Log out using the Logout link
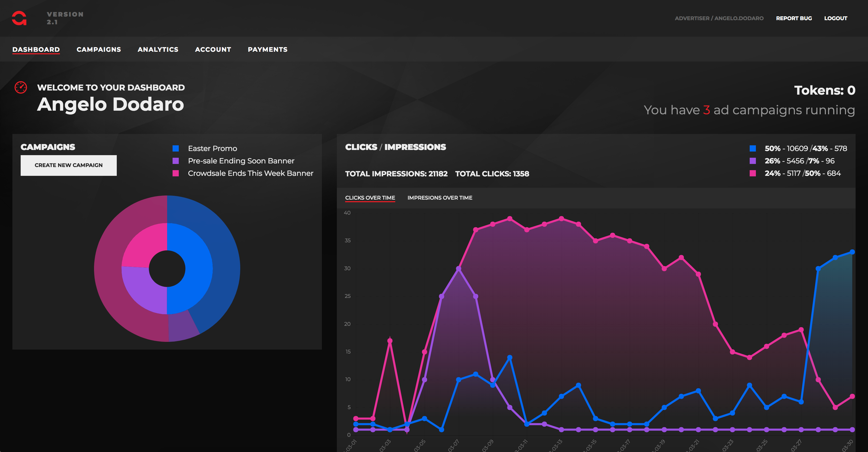Screen dimensions: 868x452 click(835, 18)
